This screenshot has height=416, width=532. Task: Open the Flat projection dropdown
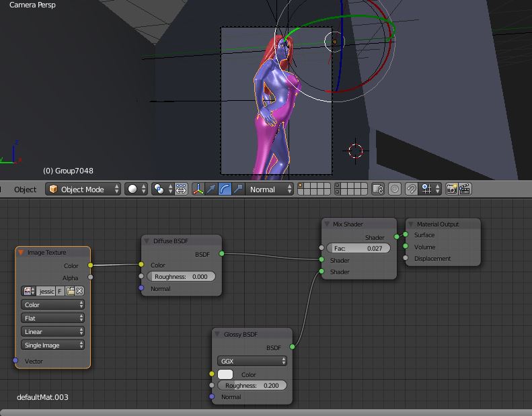(x=53, y=318)
